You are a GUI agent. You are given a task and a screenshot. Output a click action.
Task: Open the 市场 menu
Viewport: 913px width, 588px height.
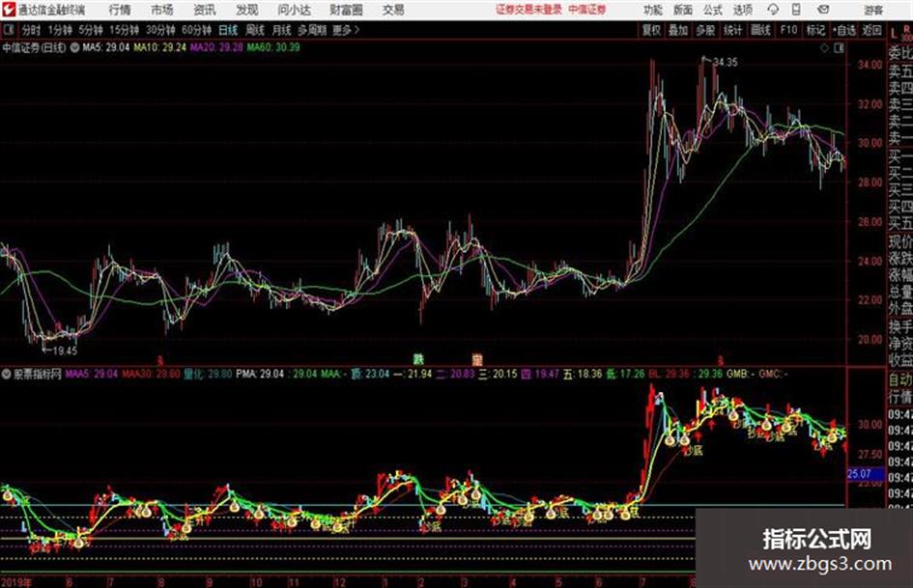tap(162, 10)
